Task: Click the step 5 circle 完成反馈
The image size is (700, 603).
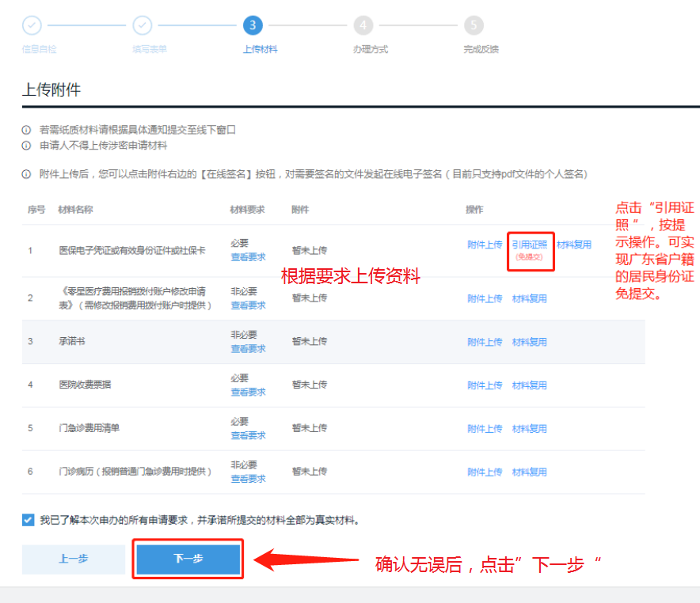Action: coord(474,26)
